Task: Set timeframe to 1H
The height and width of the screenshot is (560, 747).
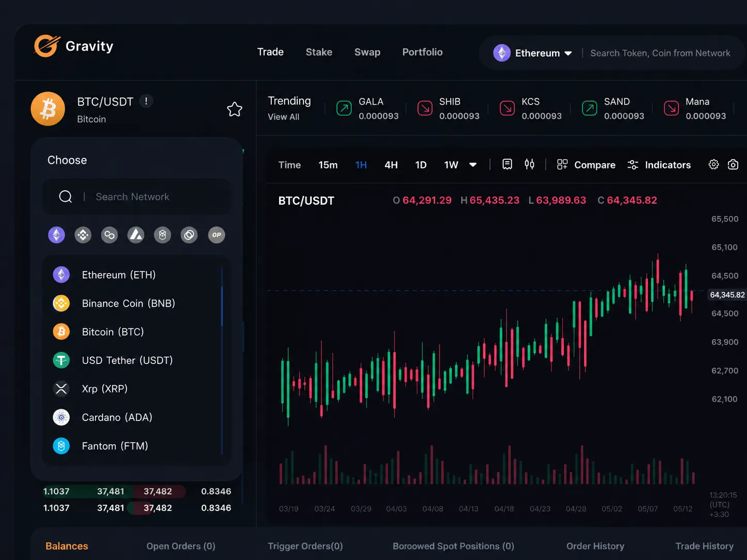Action: [x=361, y=165]
